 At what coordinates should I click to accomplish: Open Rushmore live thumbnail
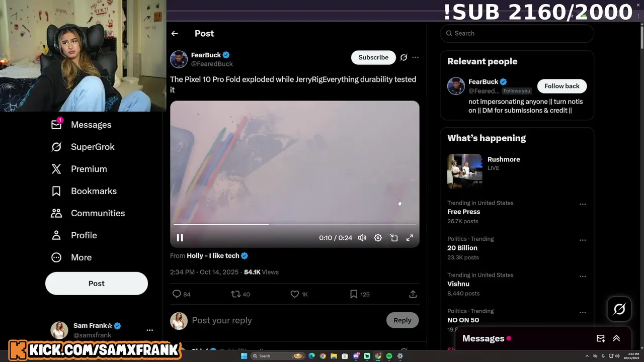pos(465,171)
